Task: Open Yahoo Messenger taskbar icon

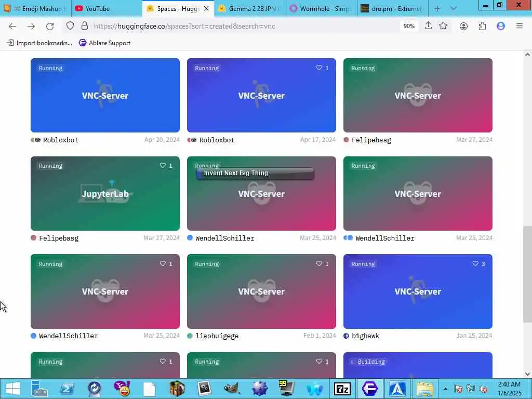Action: point(122,389)
